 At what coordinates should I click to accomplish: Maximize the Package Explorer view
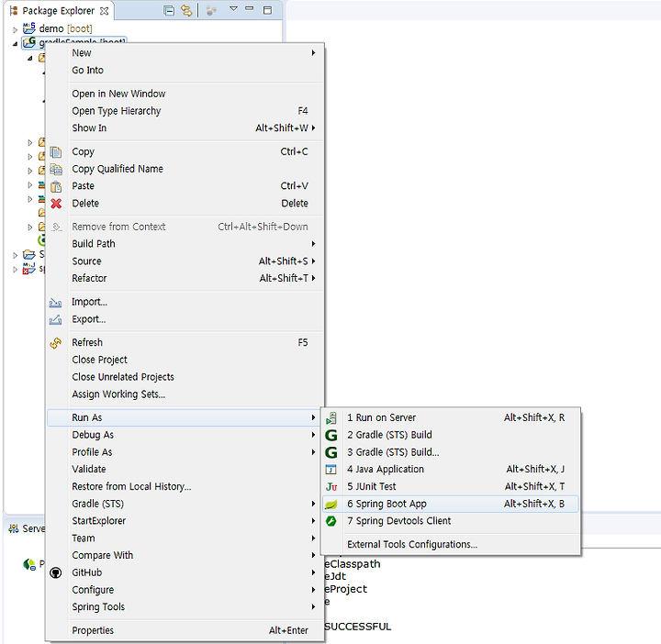point(267,10)
